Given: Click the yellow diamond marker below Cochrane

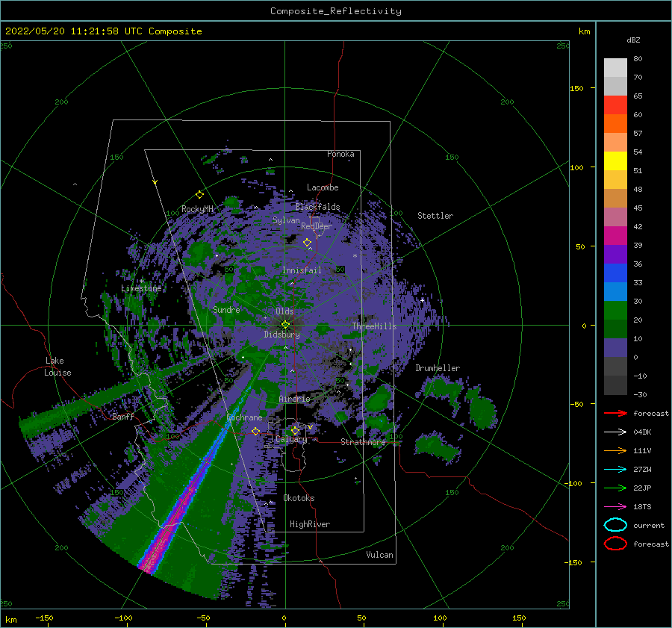Looking at the screenshot, I should point(256,431).
